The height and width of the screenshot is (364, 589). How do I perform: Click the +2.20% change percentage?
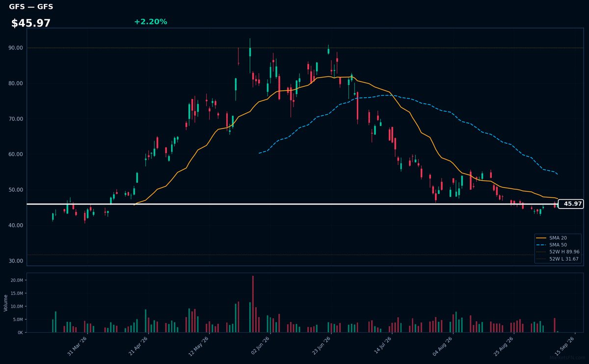coord(150,22)
